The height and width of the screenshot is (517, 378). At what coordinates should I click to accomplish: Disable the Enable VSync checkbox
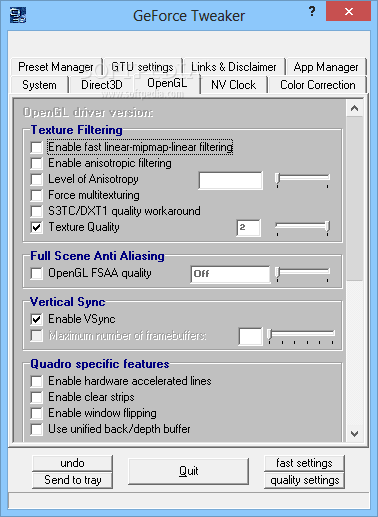click(x=36, y=319)
